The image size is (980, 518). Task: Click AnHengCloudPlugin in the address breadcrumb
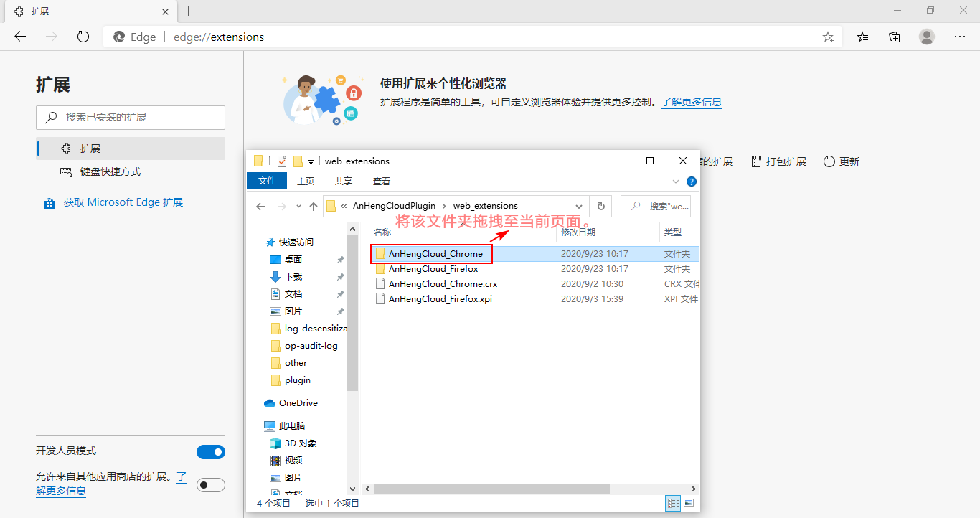(394, 206)
